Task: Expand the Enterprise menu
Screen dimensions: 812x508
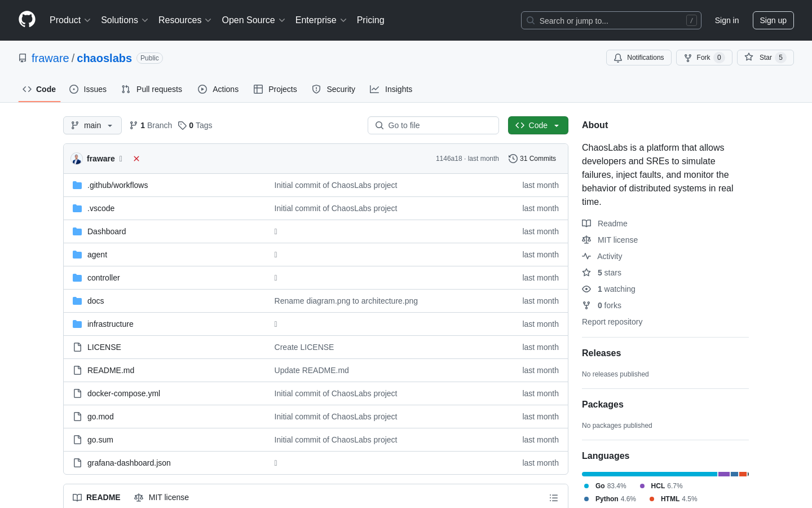Action: [x=321, y=20]
